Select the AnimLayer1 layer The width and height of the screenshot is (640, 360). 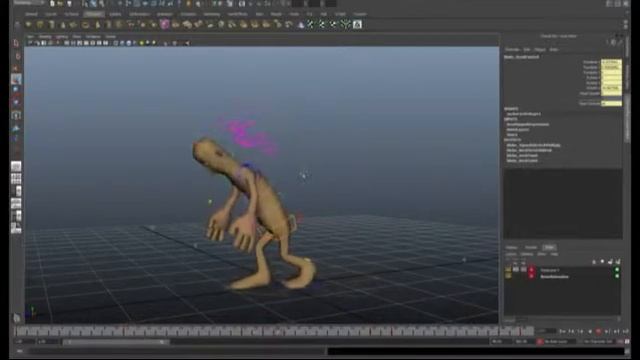[x=550, y=270]
